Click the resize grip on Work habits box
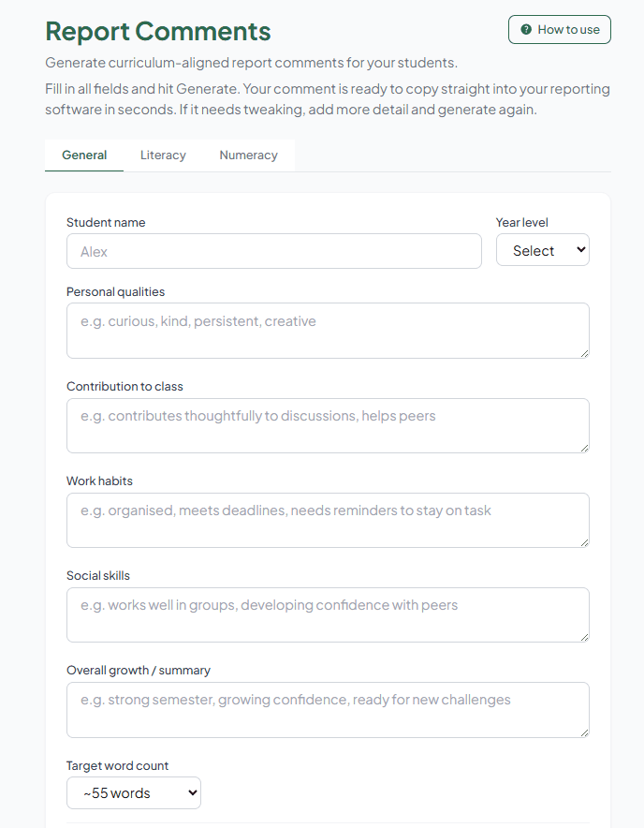Viewport: 644px width, 828px height. pos(585,541)
